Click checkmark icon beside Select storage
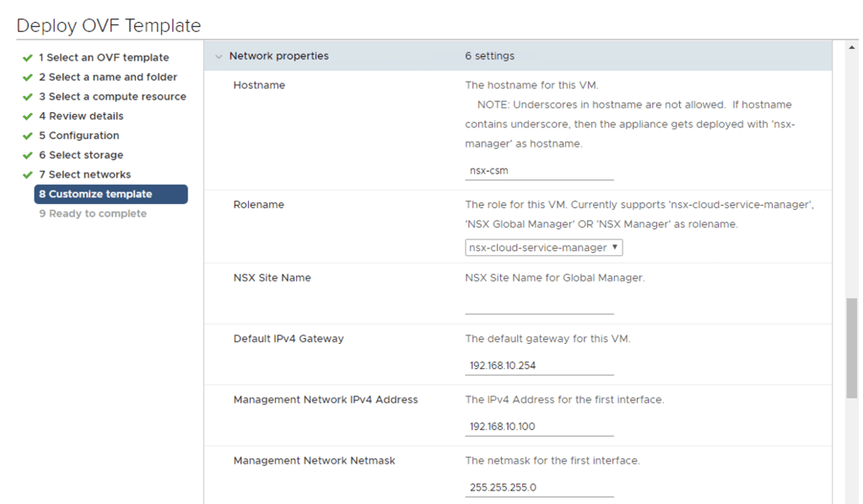The width and height of the screenshot is (863, 504). tap(27, 155)
